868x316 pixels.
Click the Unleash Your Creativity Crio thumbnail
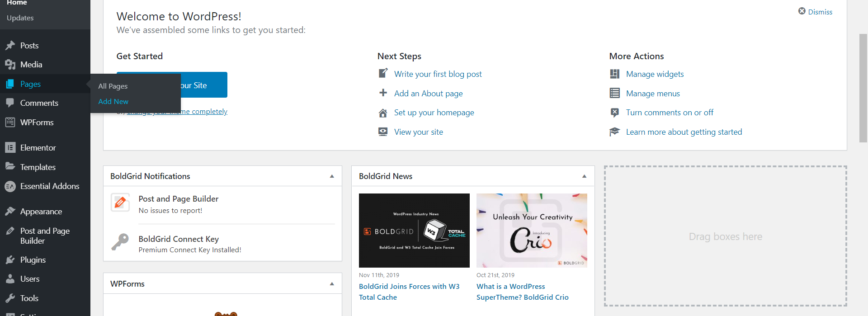(532, 231)
